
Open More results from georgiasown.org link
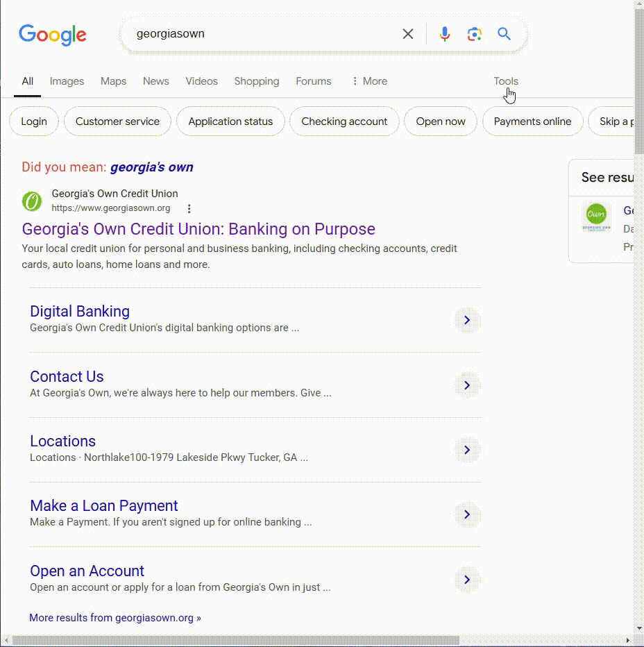[115, 617]
